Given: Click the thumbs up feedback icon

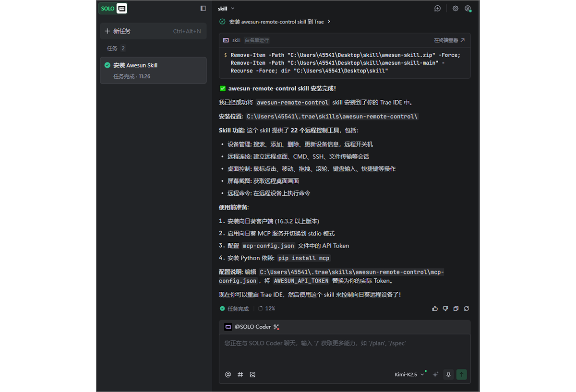Looking at the screenshot, I should click(x=435, y=309).
